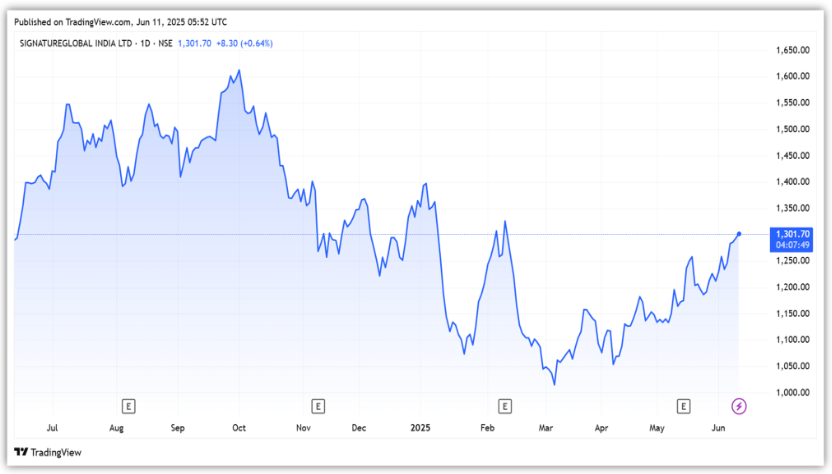Open the earnings E marker near May
The width and height of the screenshot is (832, 474).
tap(684, 405)
